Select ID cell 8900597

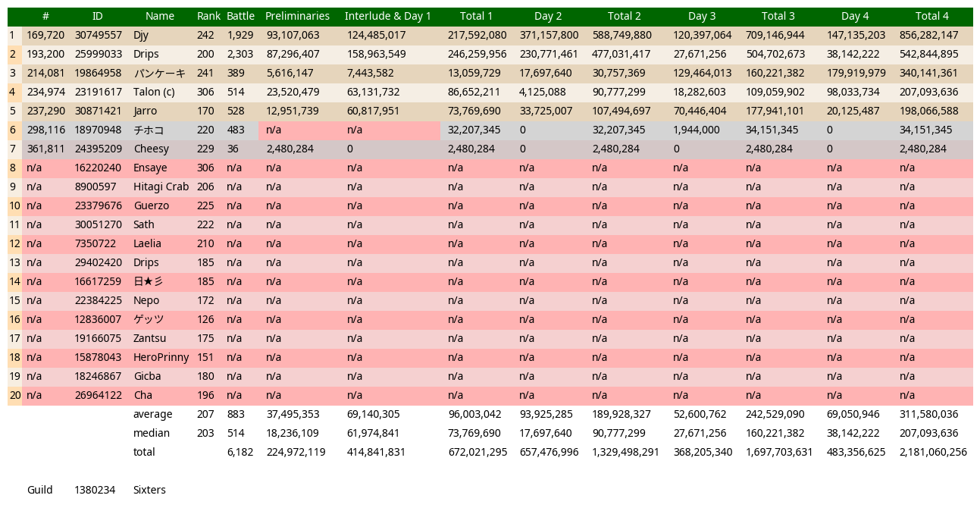95,187
